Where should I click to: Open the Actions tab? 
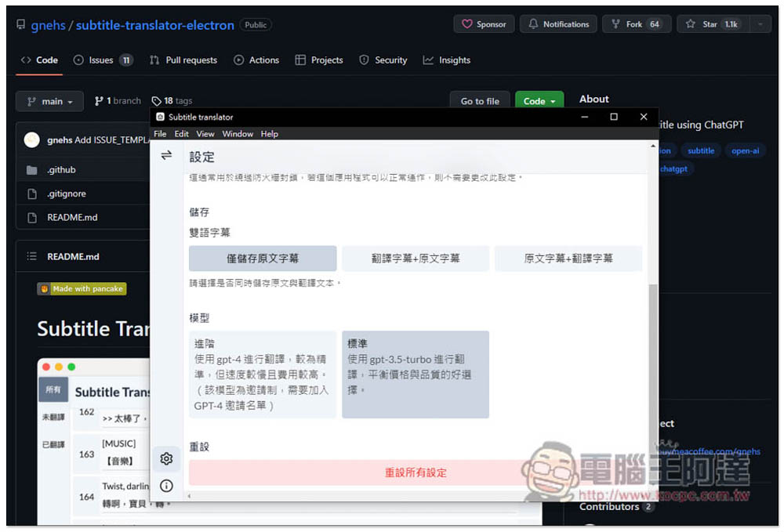point(256,60)
